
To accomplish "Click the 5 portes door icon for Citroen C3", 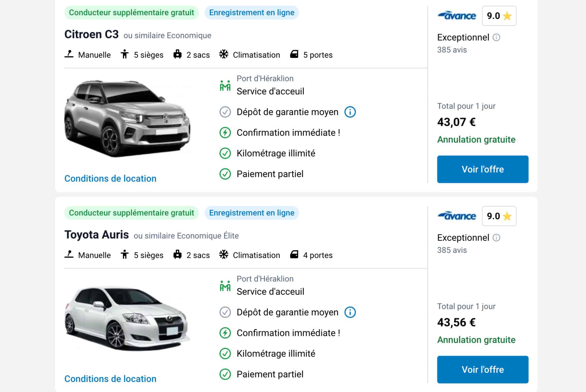I will click(x=294, y=54).
